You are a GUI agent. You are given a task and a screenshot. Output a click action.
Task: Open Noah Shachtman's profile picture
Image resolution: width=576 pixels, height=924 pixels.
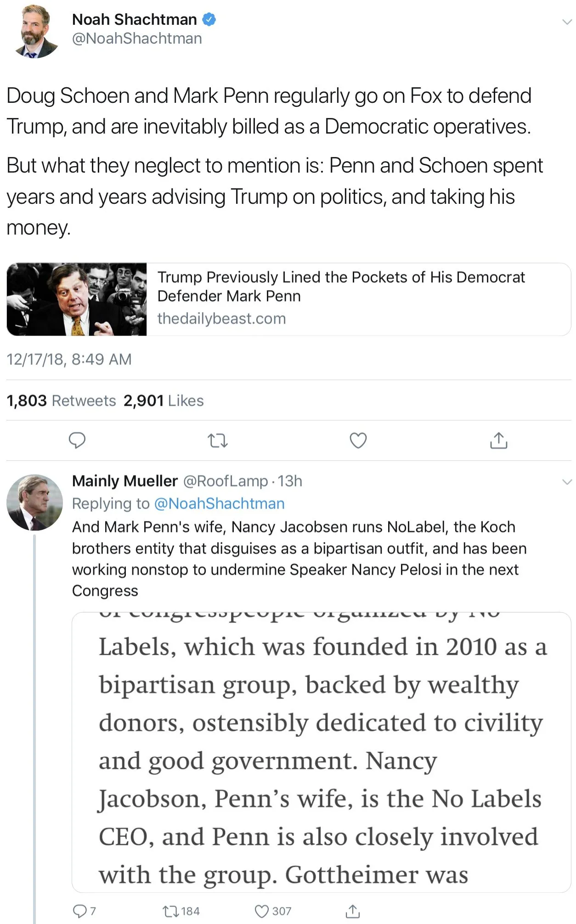click(x=37, y=31)
